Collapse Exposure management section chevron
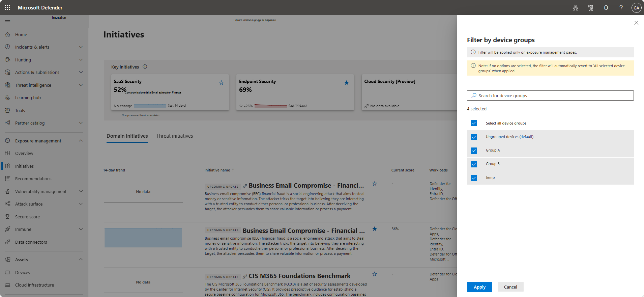 (x=81, y=141)
